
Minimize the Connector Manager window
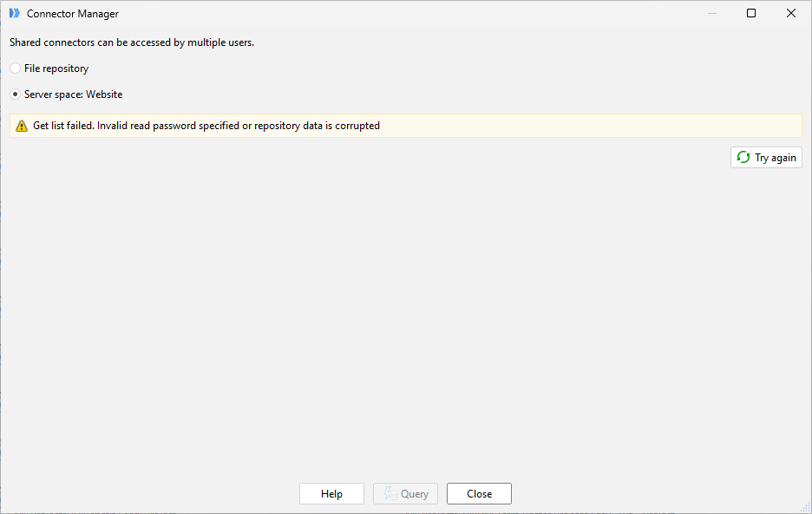coord(711,13)
